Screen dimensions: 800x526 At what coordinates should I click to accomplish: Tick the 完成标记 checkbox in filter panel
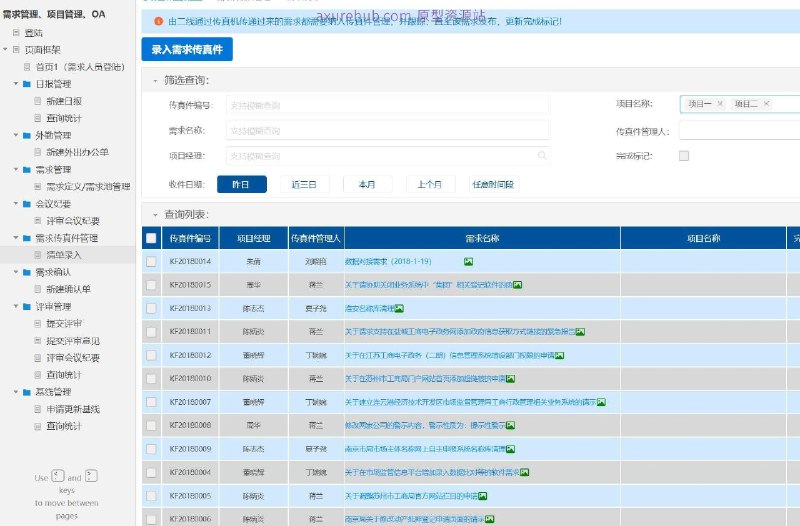[x=684, y=156]
